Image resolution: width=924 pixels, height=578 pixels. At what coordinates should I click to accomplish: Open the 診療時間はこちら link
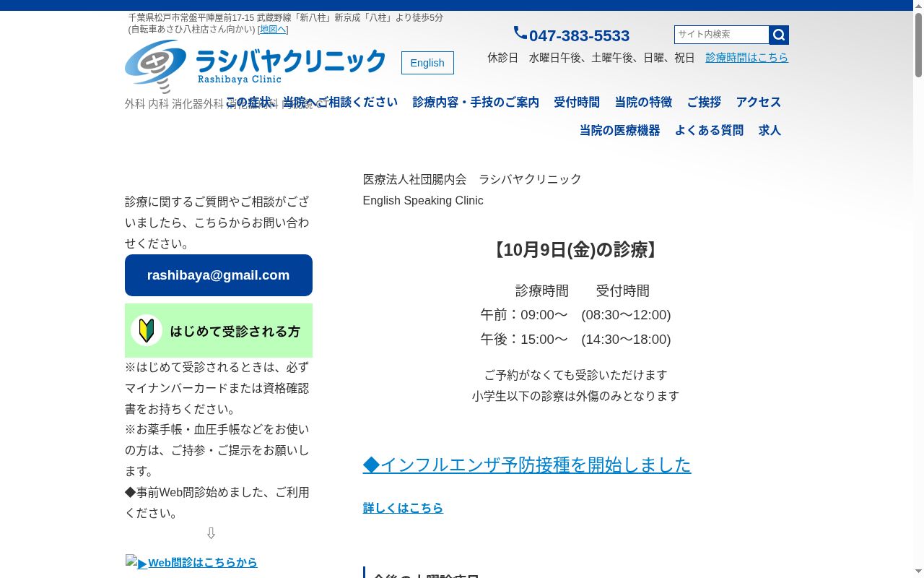pyautogui.click(x=747, y=58)
